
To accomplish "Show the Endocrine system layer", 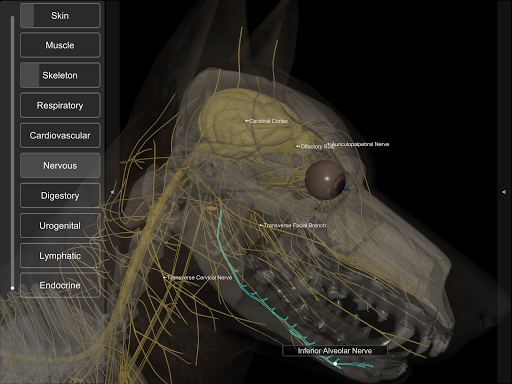I will (x=60, y=285).
